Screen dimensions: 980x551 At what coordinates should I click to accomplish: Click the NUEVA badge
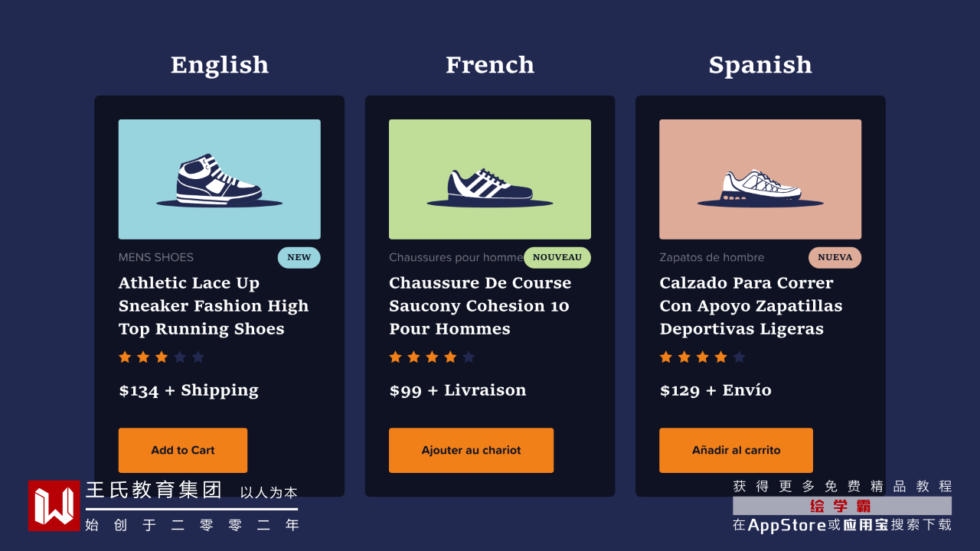(835, 257)
